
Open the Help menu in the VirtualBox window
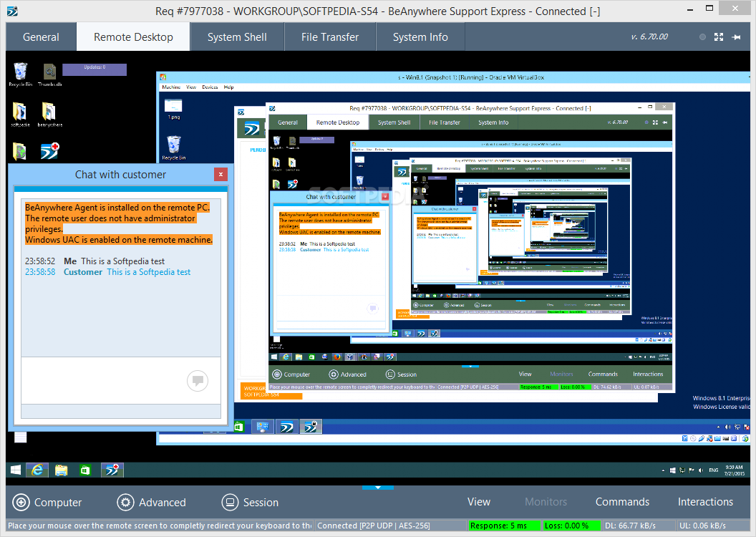coord(228,87)
